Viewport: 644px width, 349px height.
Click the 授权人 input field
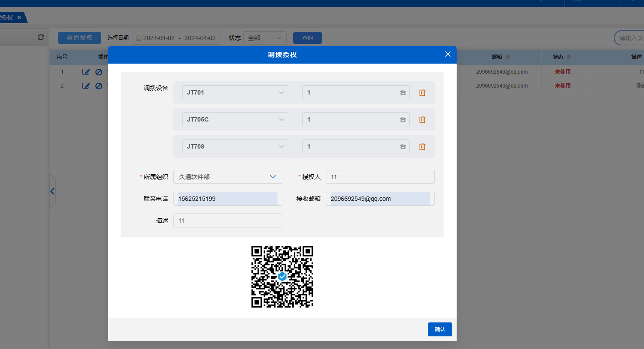point(380,177)
